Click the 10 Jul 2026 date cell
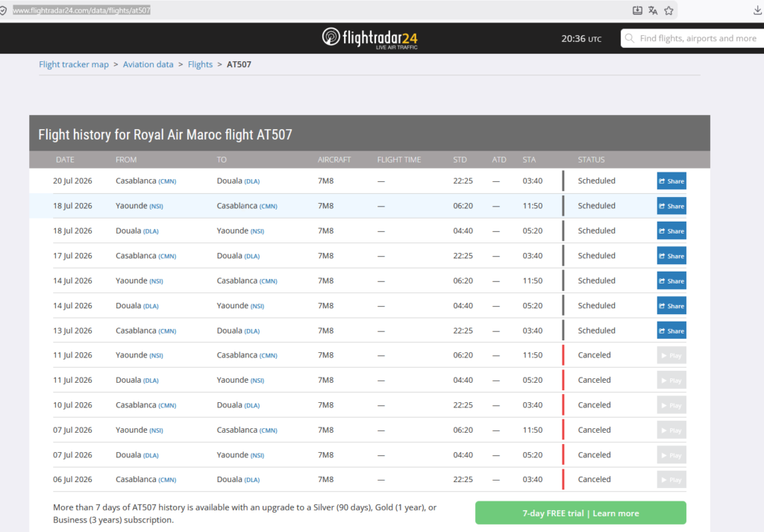 pos(72,405)
